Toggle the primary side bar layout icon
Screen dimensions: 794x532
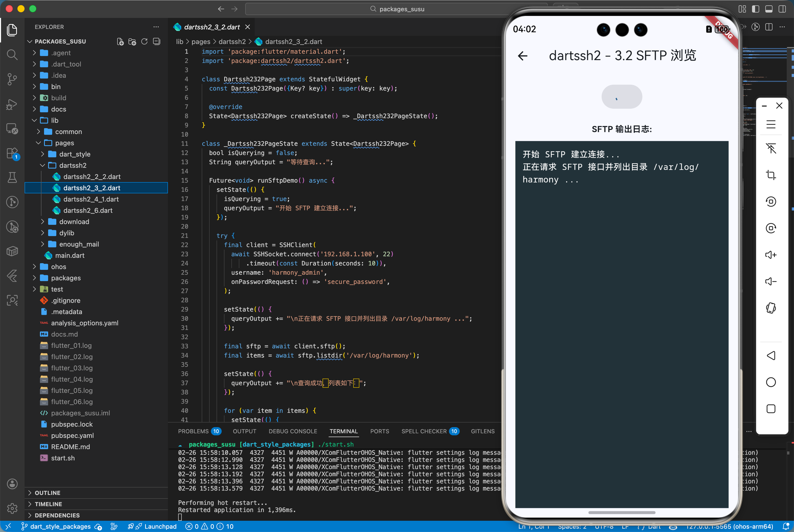[x=755, y=9]
